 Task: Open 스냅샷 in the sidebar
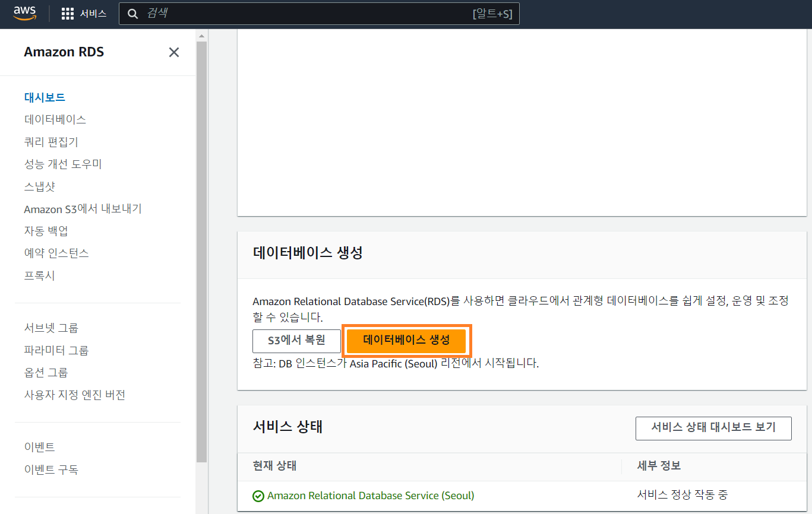pos(39,186)
